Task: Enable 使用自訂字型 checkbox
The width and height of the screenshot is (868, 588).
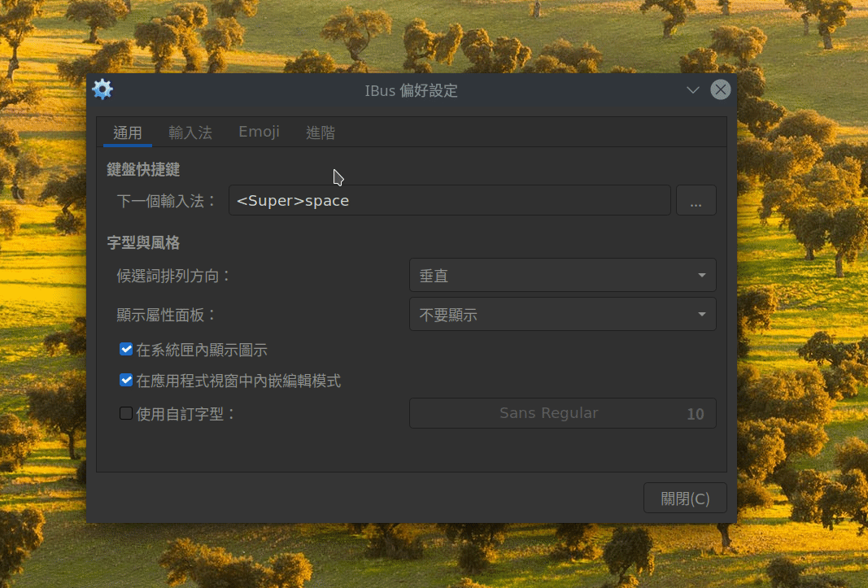Action: pos(126,413)
